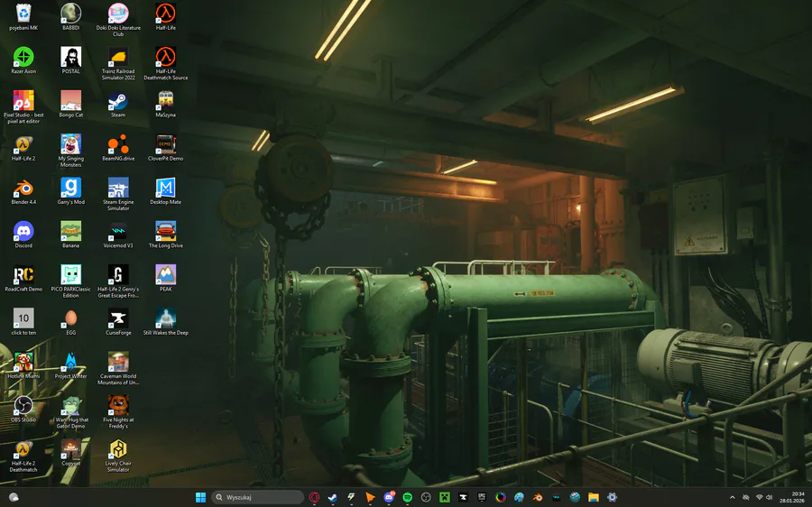Select the Garry's Mod icon
The height and width of the screenshot is (507, 812).
tap(71, 191)
